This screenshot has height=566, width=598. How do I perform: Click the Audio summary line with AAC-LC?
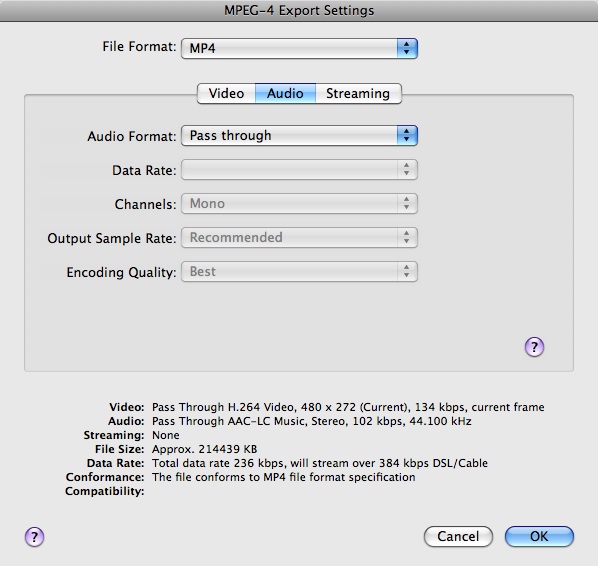(x=312, y=421)
